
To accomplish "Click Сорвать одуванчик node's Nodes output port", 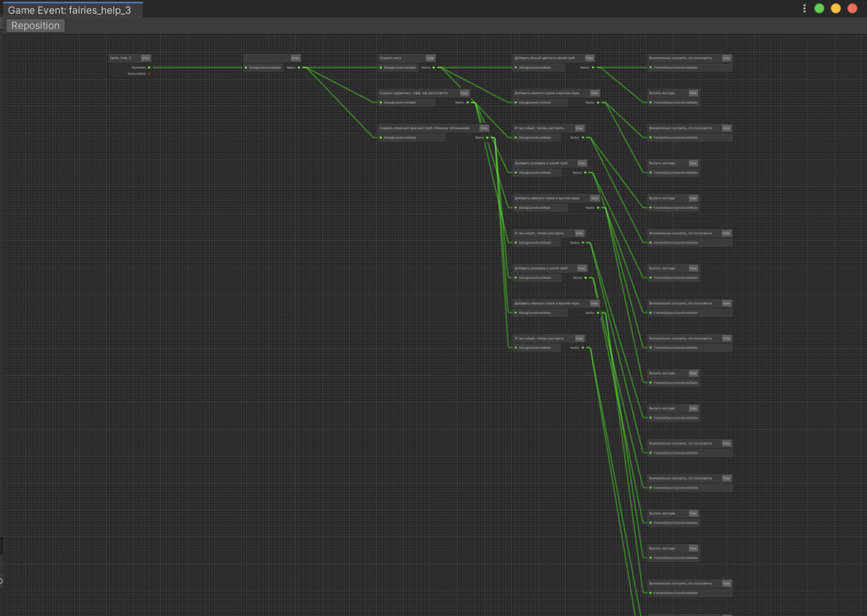I will coord(468,102).
